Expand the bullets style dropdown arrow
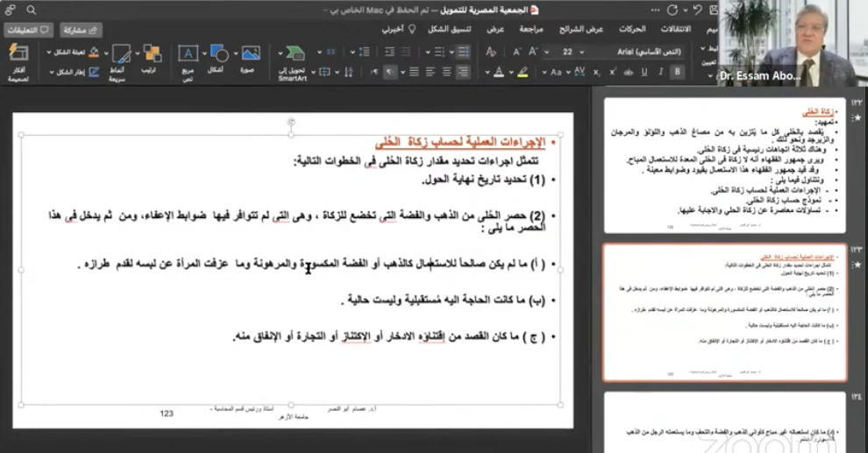The image size is (868, 453). [x=452, y=53]
